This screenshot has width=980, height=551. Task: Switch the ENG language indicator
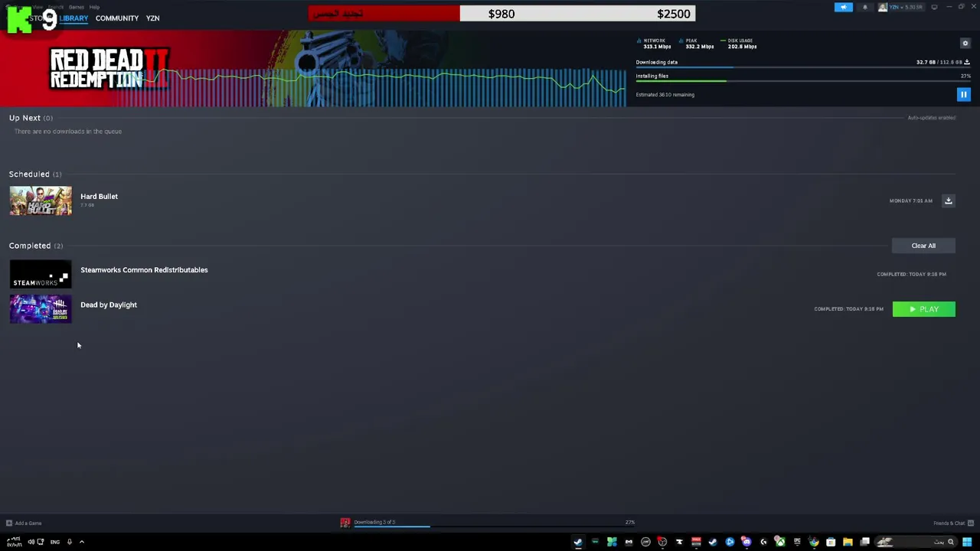55,542
